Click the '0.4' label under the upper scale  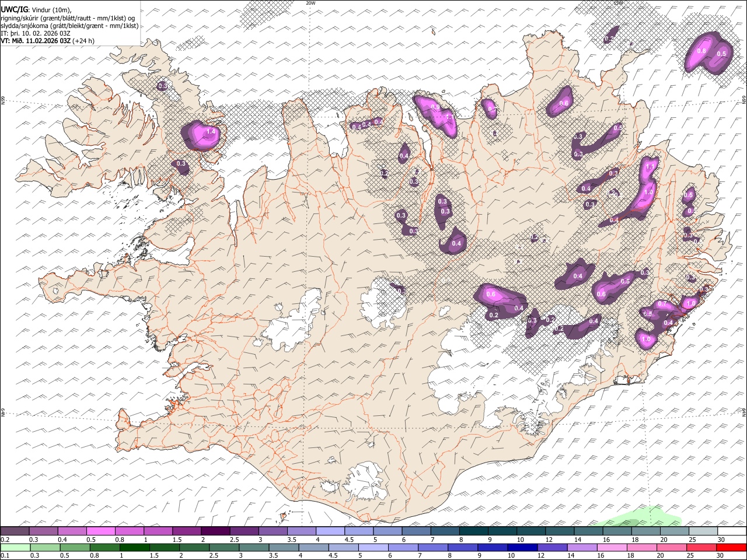click(x=62, y=540)
